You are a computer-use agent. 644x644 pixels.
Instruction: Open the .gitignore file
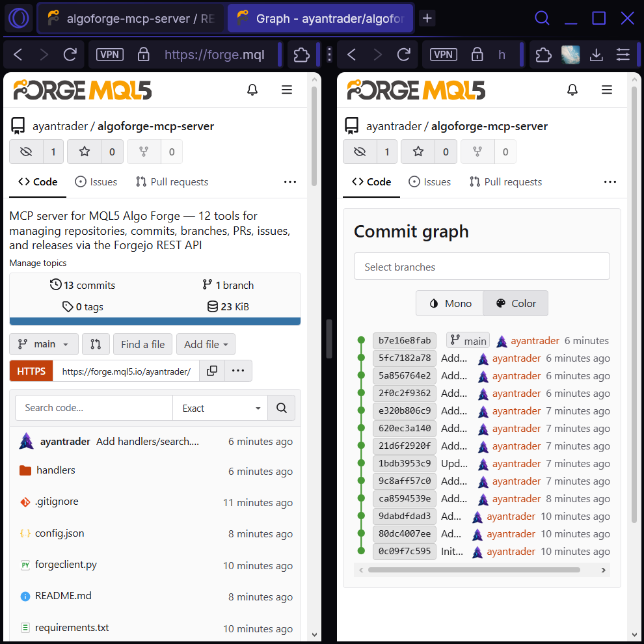pyautogui.click(x=57, y=502)
